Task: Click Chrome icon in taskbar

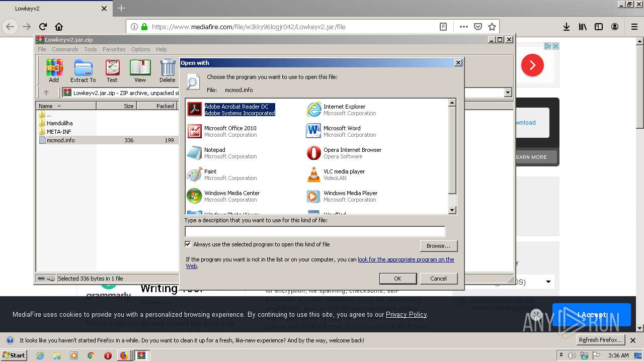Action: click(91, 355)
